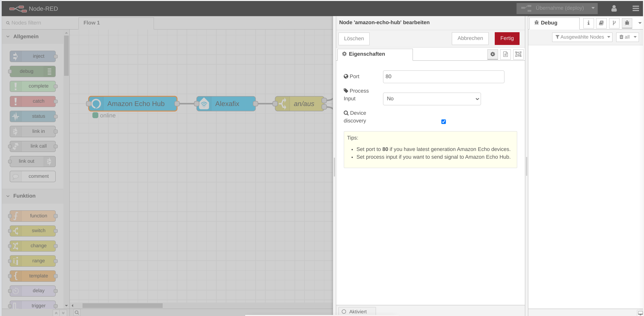Select the switch palette node
644x316 pixels.
coord(33,231)
